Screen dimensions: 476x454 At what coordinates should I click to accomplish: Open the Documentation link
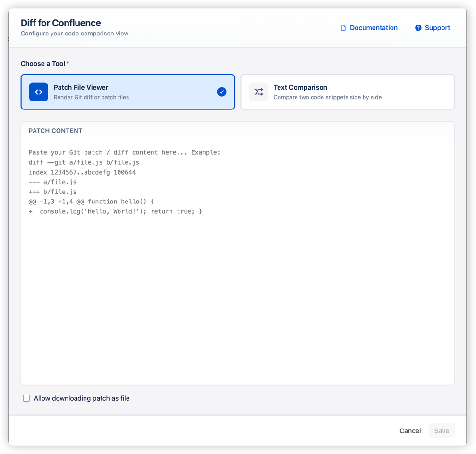[x=373, y=28]
